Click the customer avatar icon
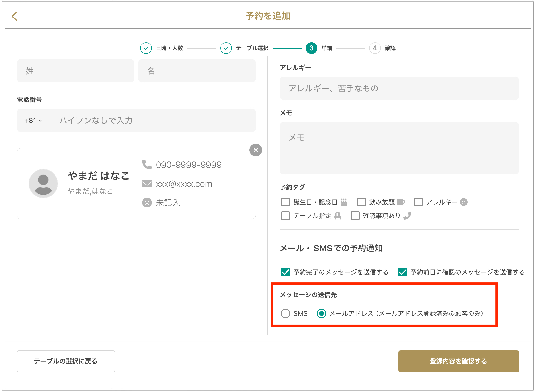The image size is (535, 392). (x=43, y=184)
